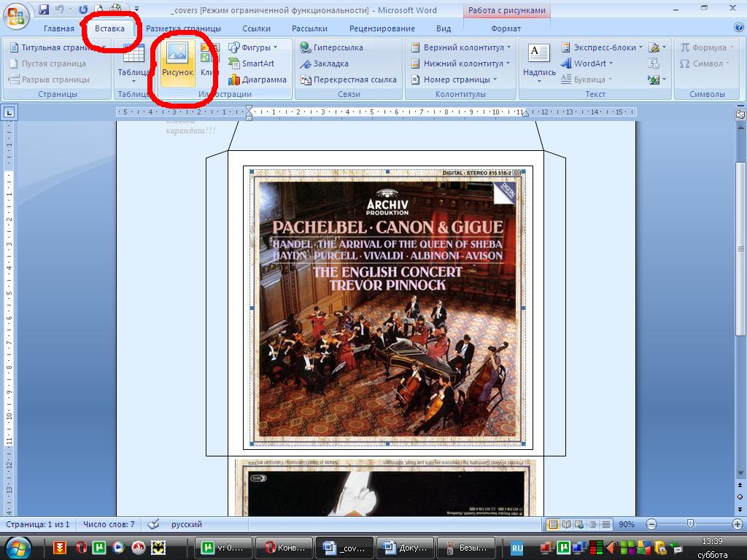Switch to Print Layout view
Viewport: 747px width, 560px height.
[x=553, y=525]
